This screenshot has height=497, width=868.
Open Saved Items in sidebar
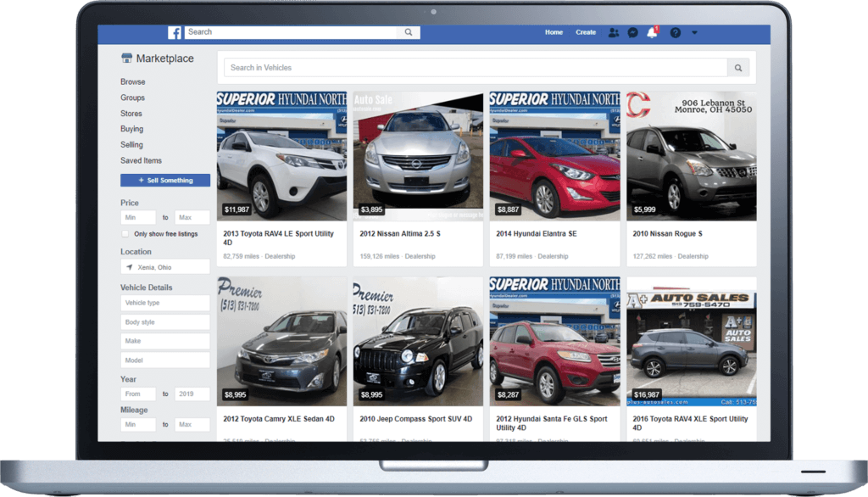click(142, 160)
